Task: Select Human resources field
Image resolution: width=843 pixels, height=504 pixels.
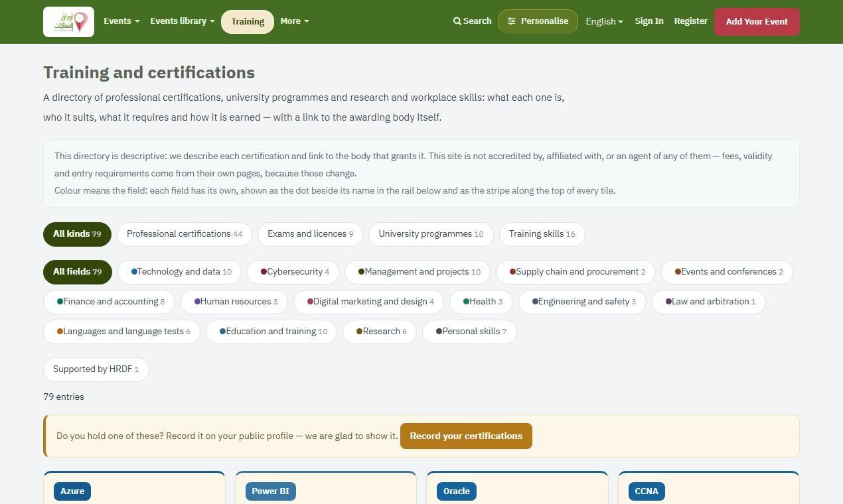Action: 234,302
